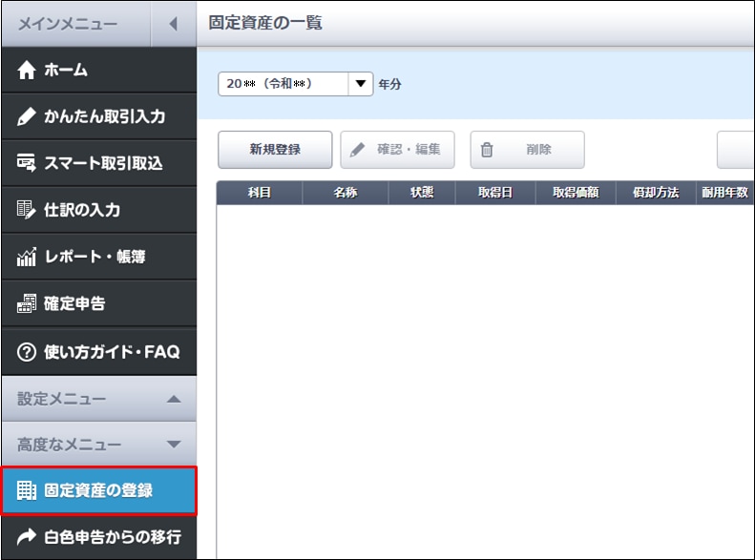Sort by 取得日 column header
The height and width of the screenshot is (560, 755).
495,193
